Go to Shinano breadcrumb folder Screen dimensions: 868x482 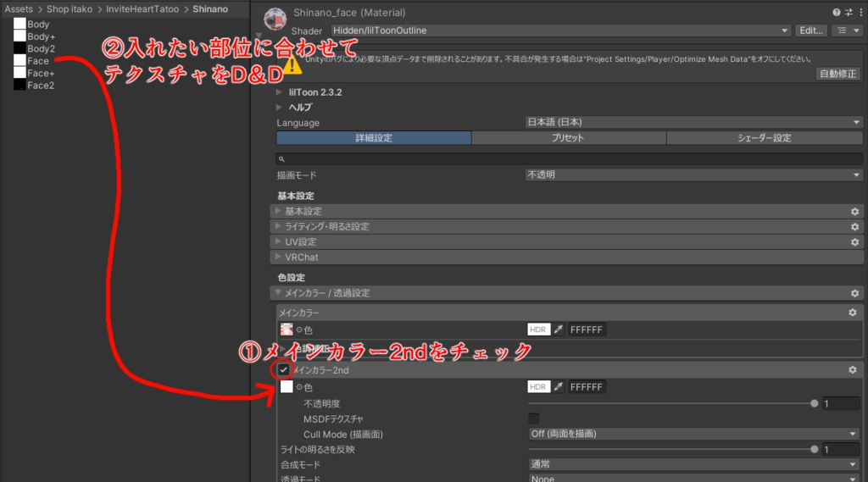[x=210, y=8]
